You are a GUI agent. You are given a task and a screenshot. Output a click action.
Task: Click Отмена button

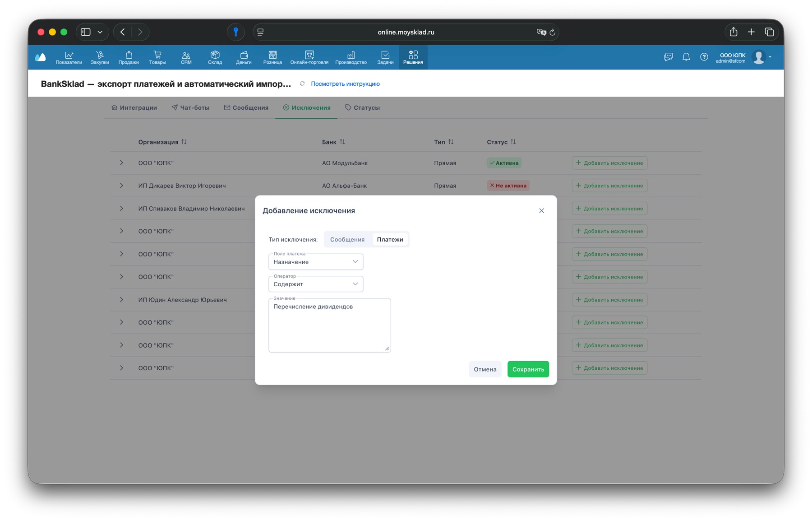tap(485, 369)
